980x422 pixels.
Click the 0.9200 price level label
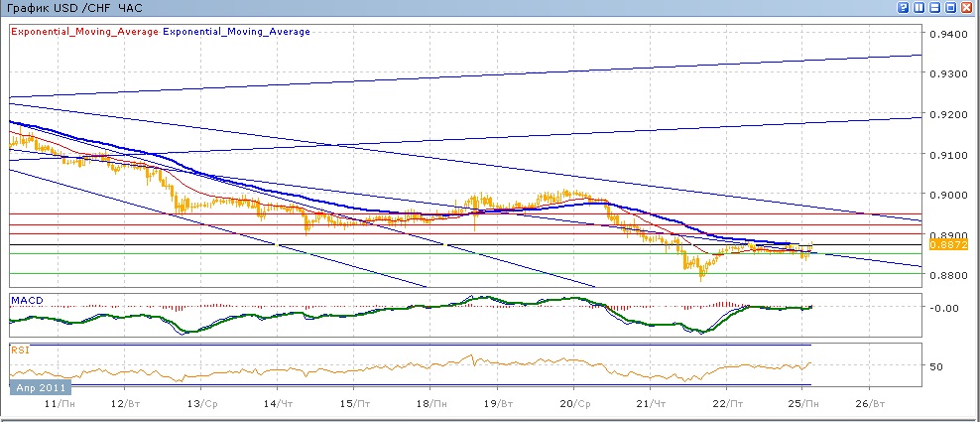tap(946, 114)
